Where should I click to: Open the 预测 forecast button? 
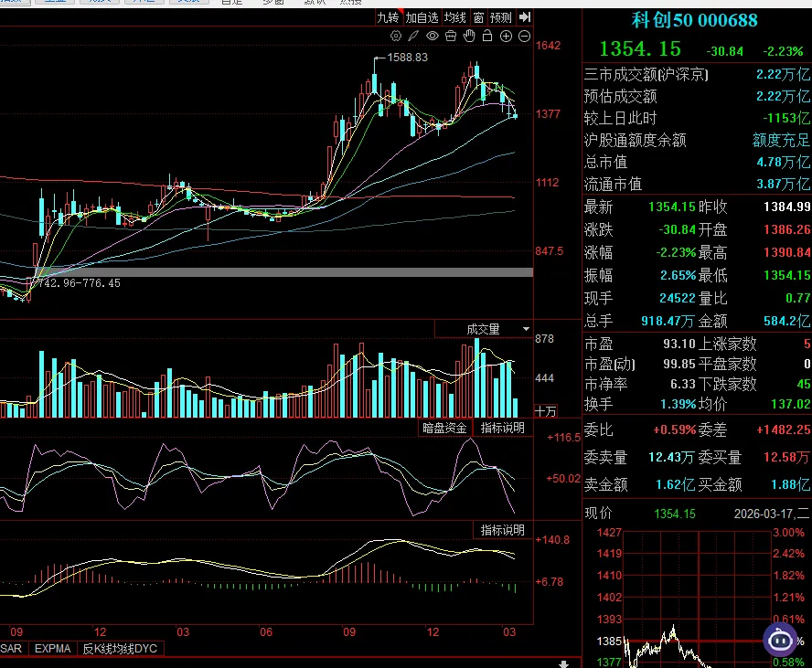501,17
